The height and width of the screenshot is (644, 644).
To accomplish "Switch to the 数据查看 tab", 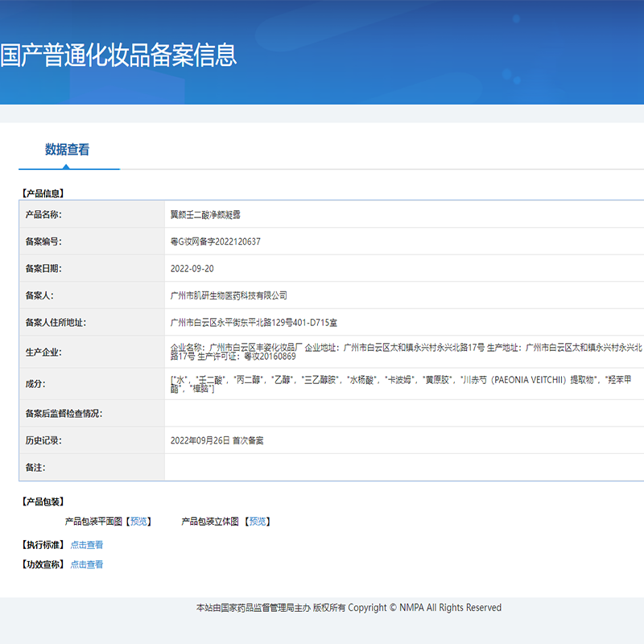I will [x=68, y=150].
